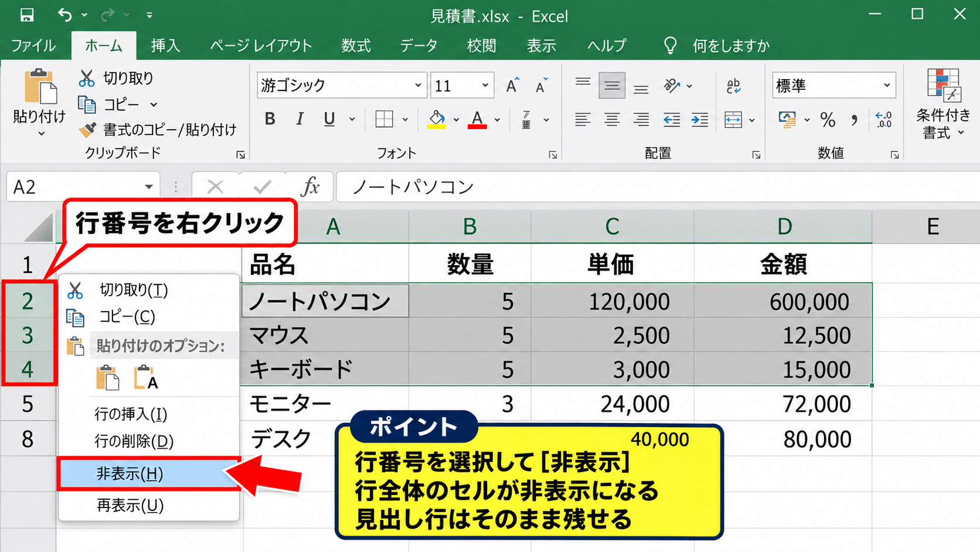Image resolution: width=980 pixels, height=552 pixels.
Task: Choose 再表示(U) in context menu
Action: pos(149,505)
